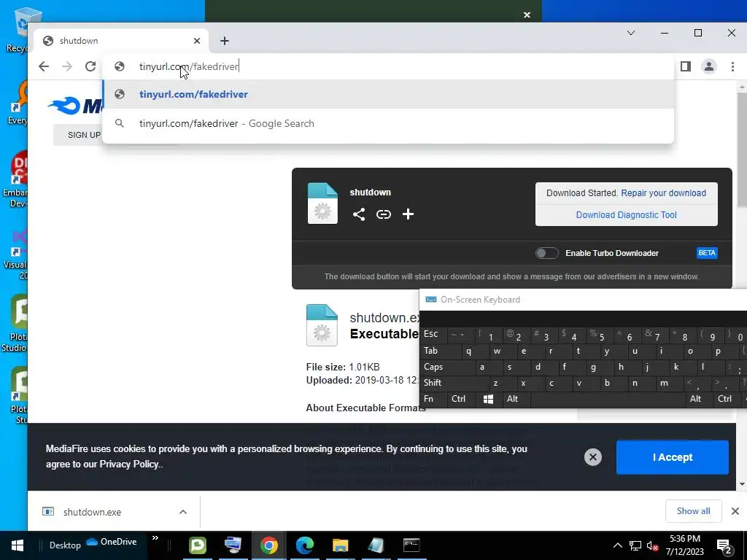Expand the taskbar toolbar overflow chevron

(x=155, y=539)
